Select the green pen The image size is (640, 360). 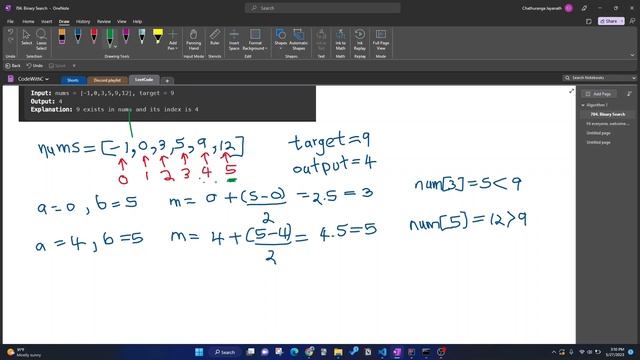pyautogui.click(x=109, y=37)
